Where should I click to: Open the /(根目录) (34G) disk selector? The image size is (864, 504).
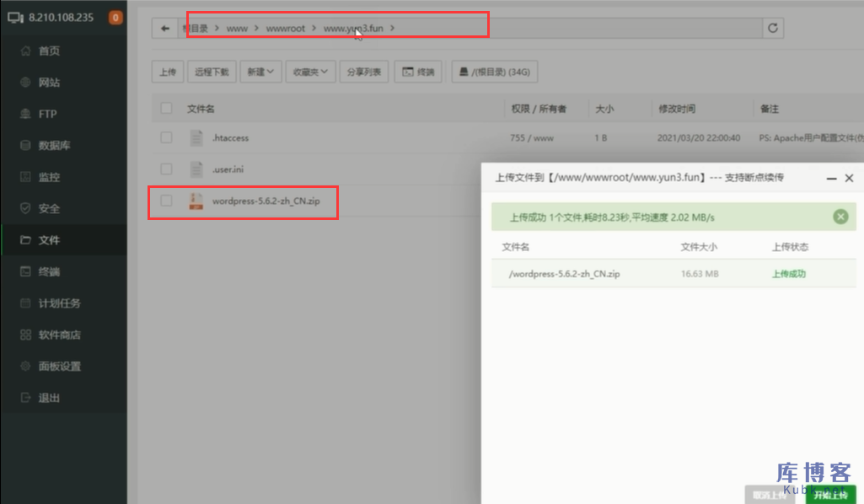pos(494,72)
